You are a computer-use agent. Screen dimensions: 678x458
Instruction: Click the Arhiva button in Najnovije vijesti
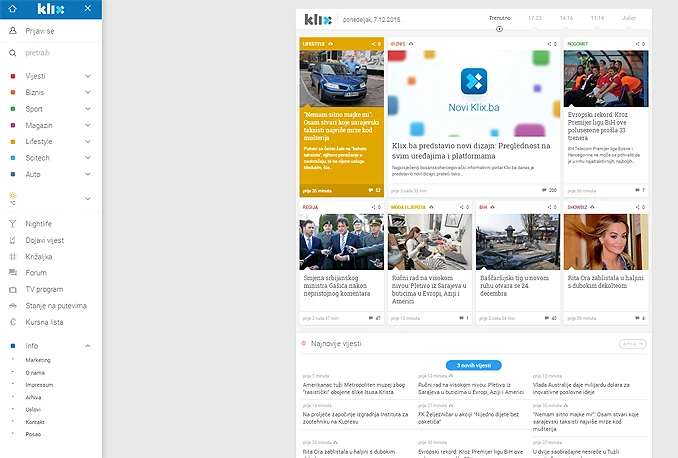633,344
